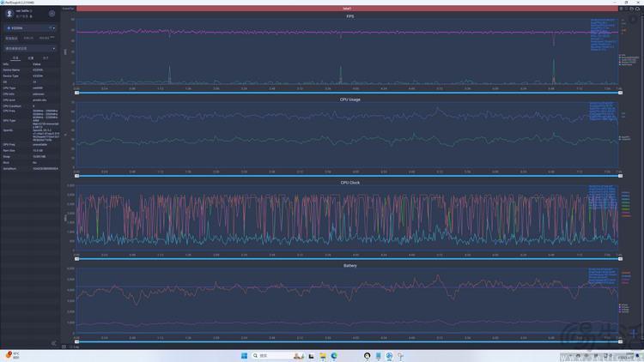Select the first tab above the Info table

pyautogui.click(x=15, y=57)
